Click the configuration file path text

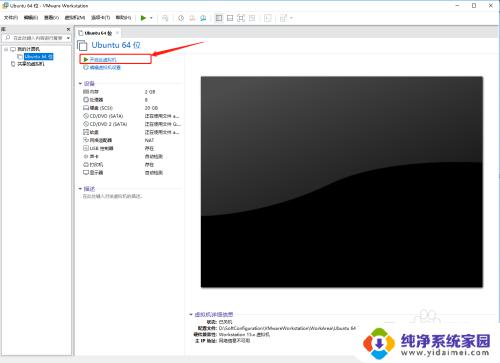pos(287,328)
